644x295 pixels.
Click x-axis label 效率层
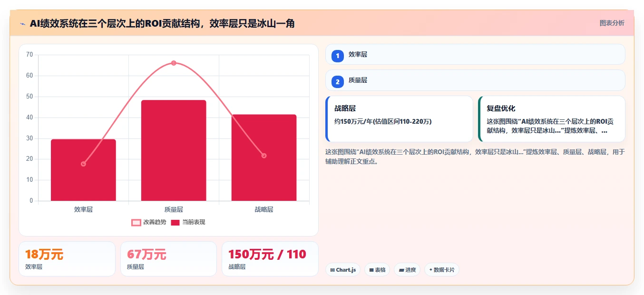[x=83, y=209]
